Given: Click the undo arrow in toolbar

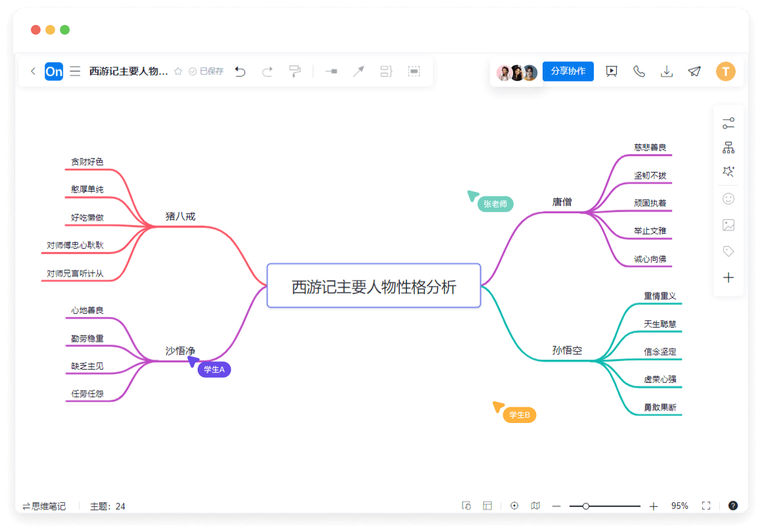Looking at the screenshot, I should coord(240,72).
